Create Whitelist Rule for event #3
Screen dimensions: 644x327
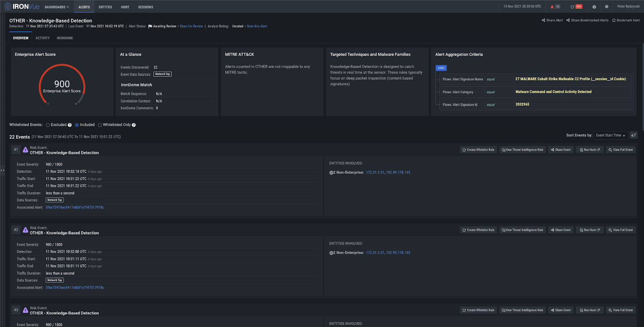coord(478,310)
